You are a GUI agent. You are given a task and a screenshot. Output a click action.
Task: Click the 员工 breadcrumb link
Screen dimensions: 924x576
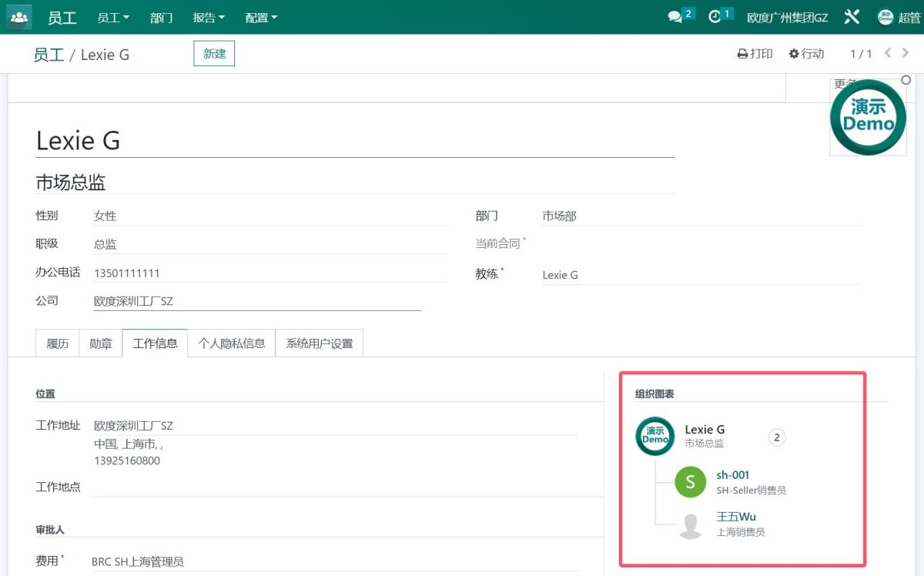coord(49,55)
